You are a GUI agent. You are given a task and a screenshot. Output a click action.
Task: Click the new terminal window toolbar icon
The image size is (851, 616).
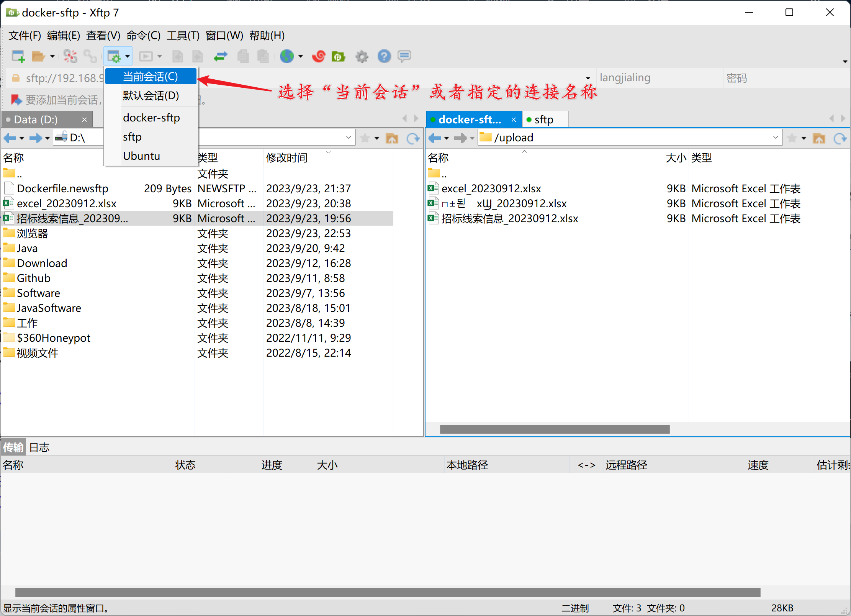pos(146,57)
